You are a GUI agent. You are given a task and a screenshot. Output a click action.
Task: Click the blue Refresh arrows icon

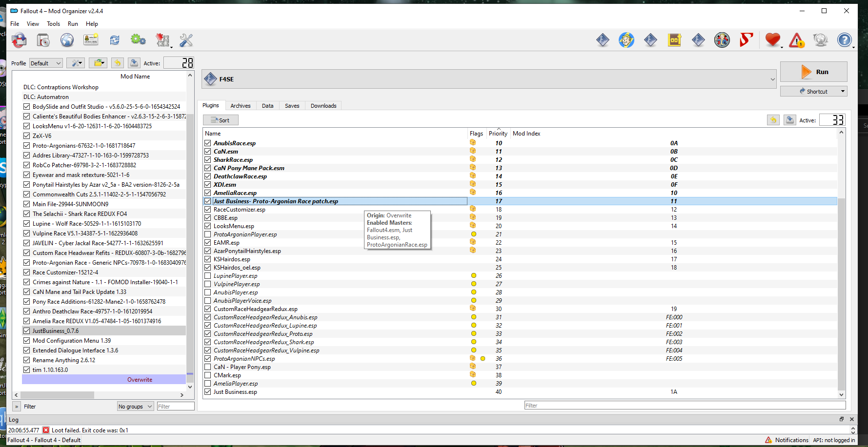[x=115, y=40]
